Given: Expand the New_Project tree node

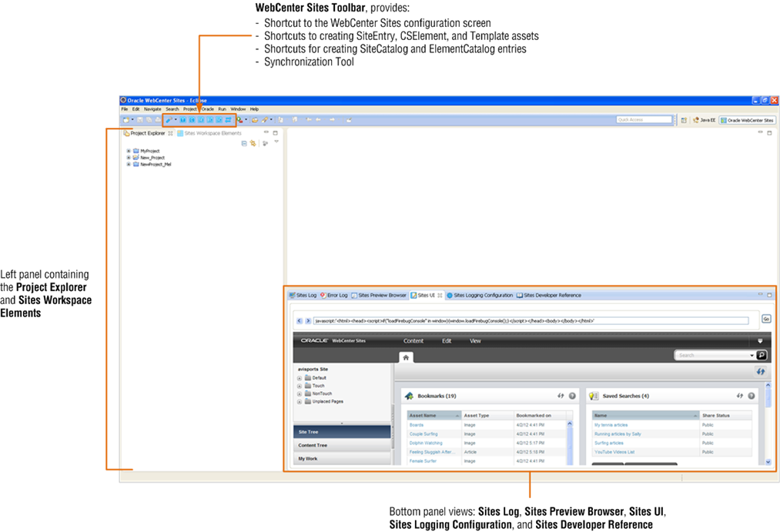Looking at the screenshot, I should [x=129, y=157].
